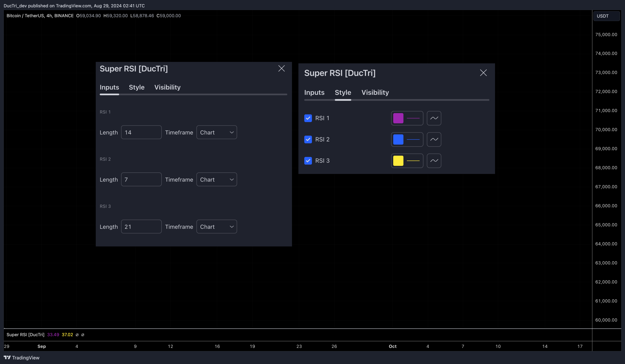Image resolution: width=625 pixels, height=364 pixels.
Task: Open RSI 2 Timeframe dropdown
Action: [217, 179]
